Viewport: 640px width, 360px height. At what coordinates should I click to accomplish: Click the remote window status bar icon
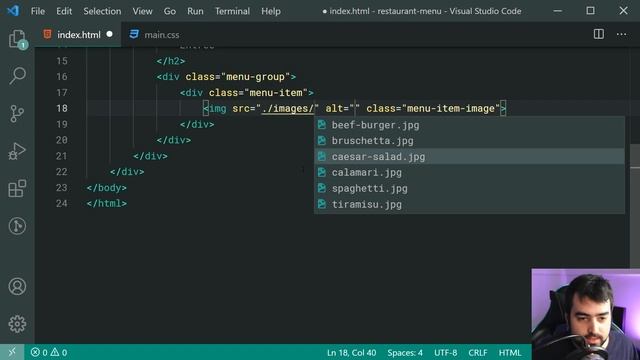coord(12,352)
